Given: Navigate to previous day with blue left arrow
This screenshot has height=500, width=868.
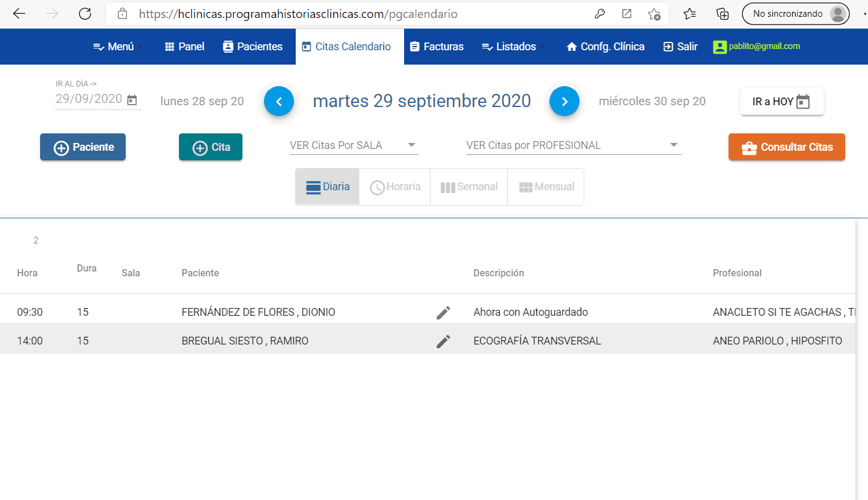Looking at the screenshot, I should pyautogui.click(x=279, y=101).
